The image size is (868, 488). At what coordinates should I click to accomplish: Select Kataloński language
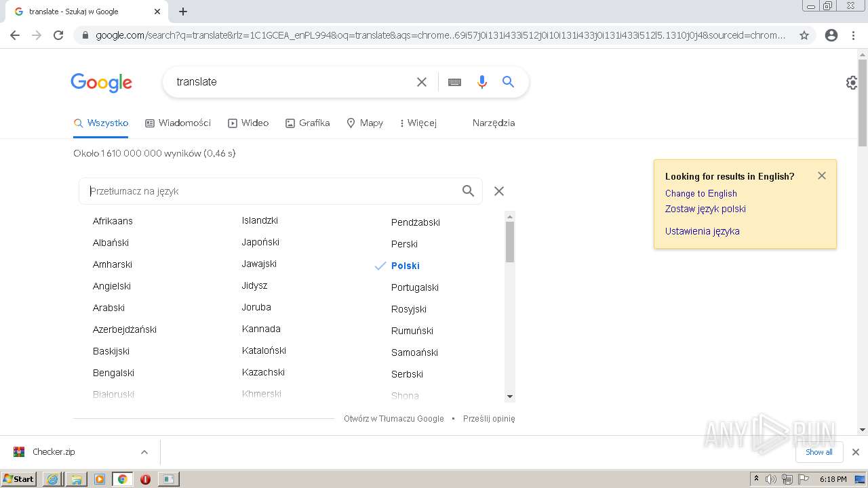coord(264,350)
